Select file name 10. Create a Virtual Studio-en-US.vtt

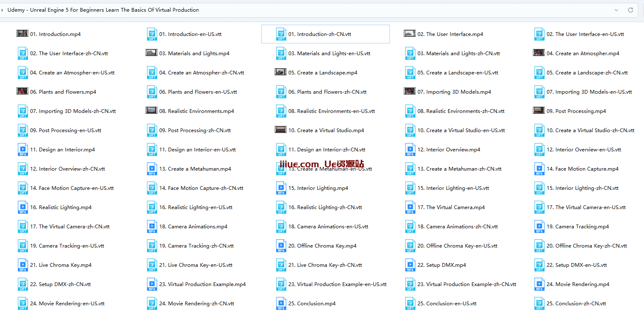point(461,130)
